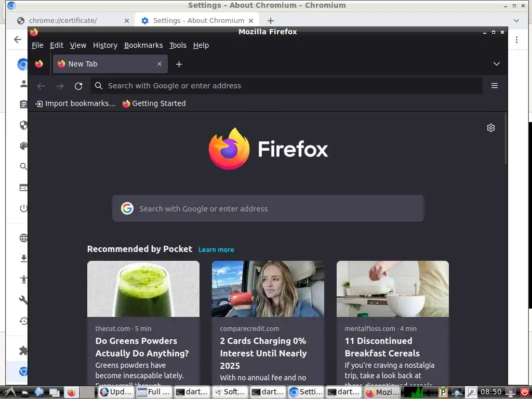Image resolution: width=532 pixels, height=399 pixels.
Task: Select About Chromium sidebar icon
Action: (23, 371)
